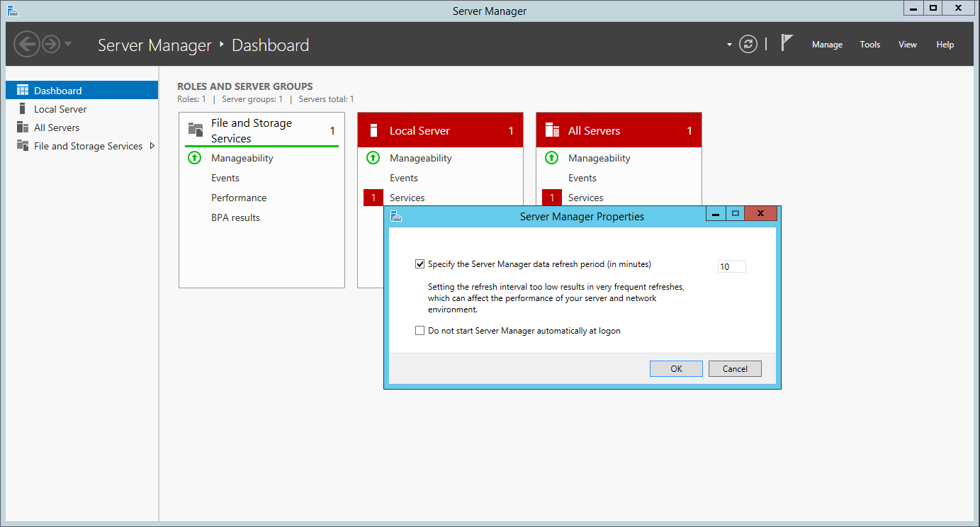Screen dimensions: 980x527
Task: Open Events in All Servers tile
Action: coord(582,178)
